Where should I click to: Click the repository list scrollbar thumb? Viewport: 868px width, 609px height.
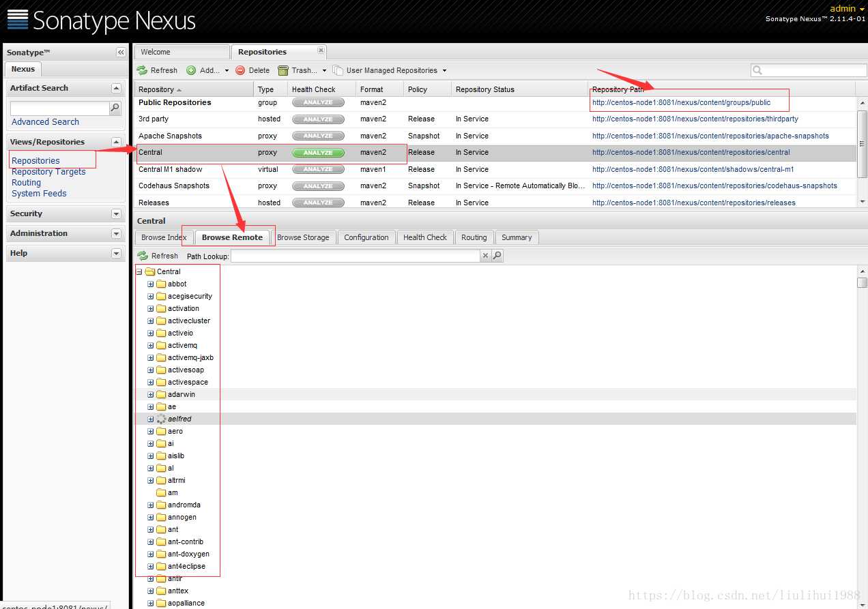click(x=862, y=143)
